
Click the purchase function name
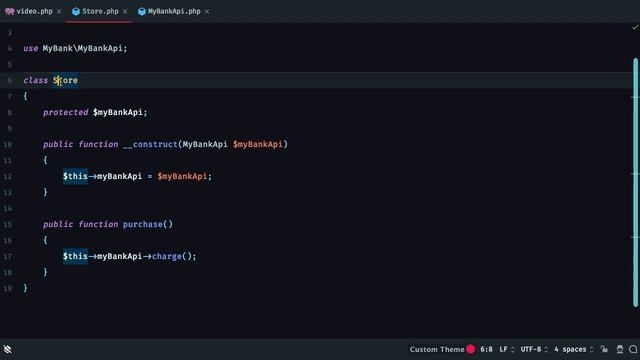[x=143, y=224]
